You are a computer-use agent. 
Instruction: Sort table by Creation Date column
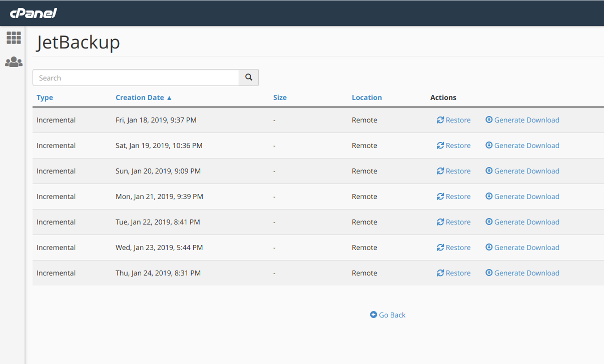click(x=144, y=97)
